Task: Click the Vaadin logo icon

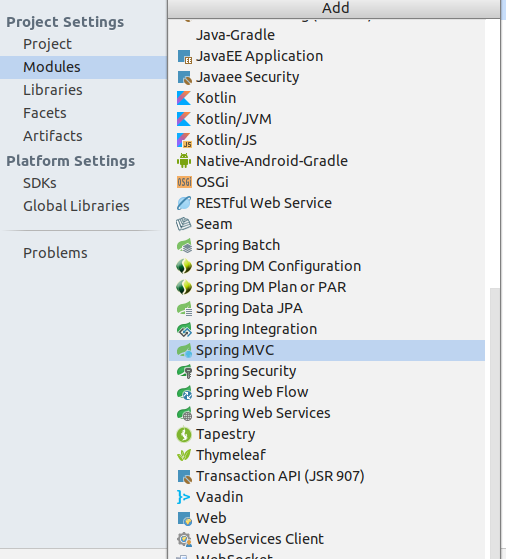Action: [x=183, y=497]
